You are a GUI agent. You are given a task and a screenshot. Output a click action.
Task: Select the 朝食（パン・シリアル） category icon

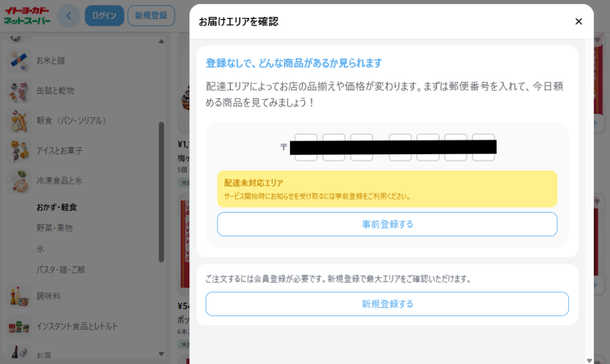[18, 120]
